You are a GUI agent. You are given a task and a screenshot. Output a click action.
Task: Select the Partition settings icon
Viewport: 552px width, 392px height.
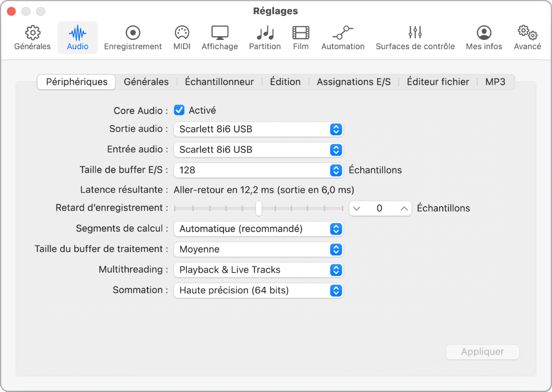[265, 37]
